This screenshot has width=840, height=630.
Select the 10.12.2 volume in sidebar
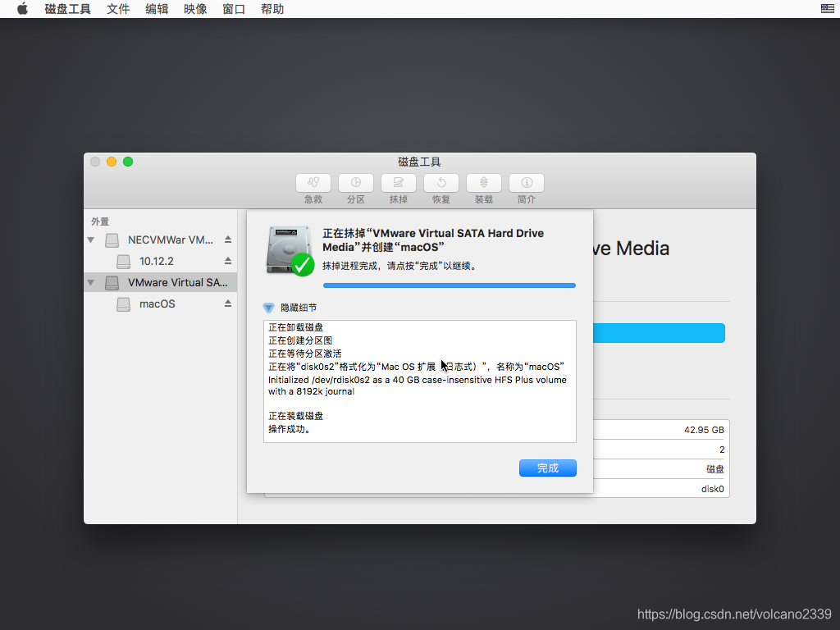pyautogui.click(x=160, y=262)
